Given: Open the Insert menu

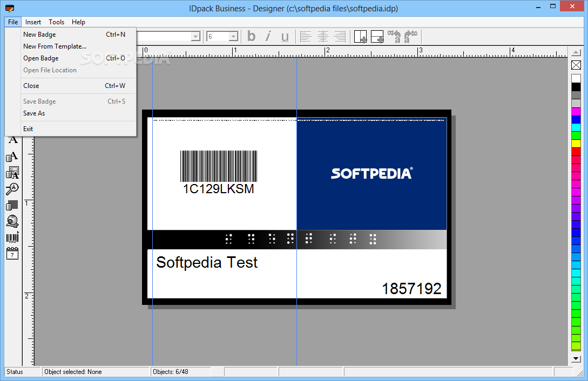Looking at the screenshot, I should click(33, 22).
